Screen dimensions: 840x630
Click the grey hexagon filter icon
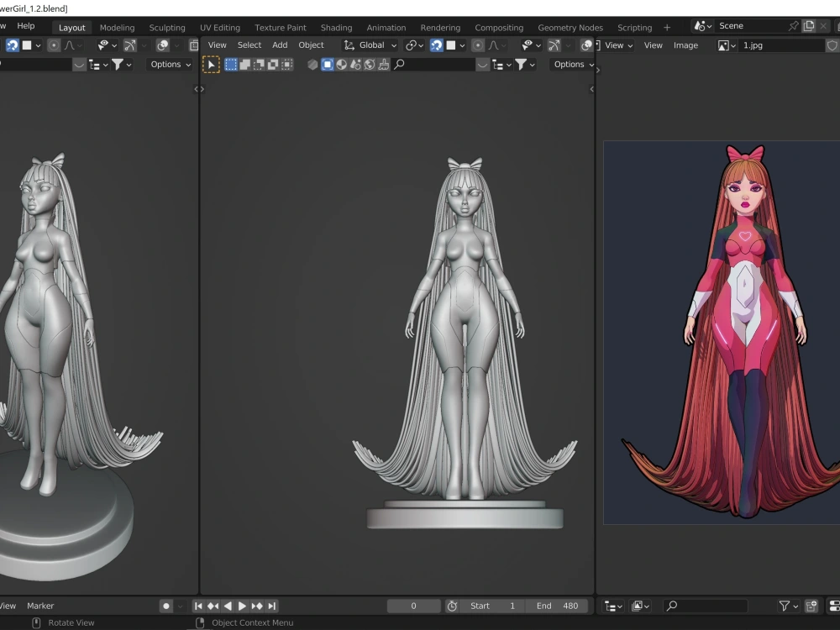click(x=312, y=65)
